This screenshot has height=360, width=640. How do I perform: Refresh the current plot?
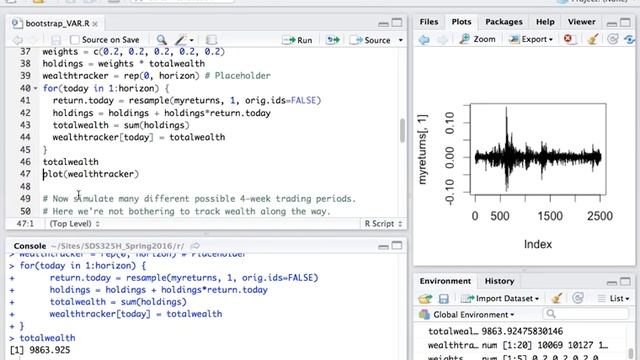[613, 39]
